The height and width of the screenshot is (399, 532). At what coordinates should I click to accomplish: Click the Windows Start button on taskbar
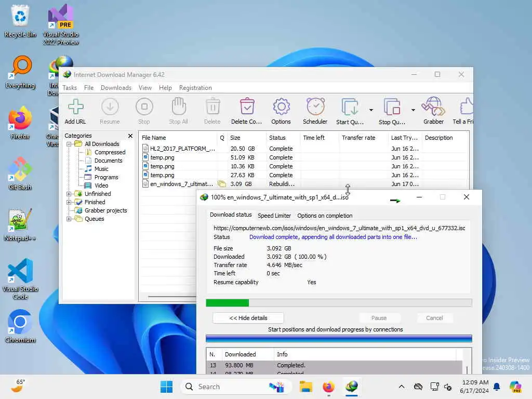(x=166, y=387)
